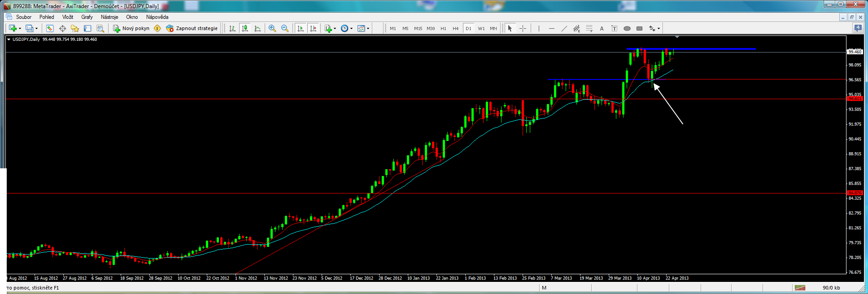Select the Rectangle drawing tool

pyautogui.click(x=639, y=28)
